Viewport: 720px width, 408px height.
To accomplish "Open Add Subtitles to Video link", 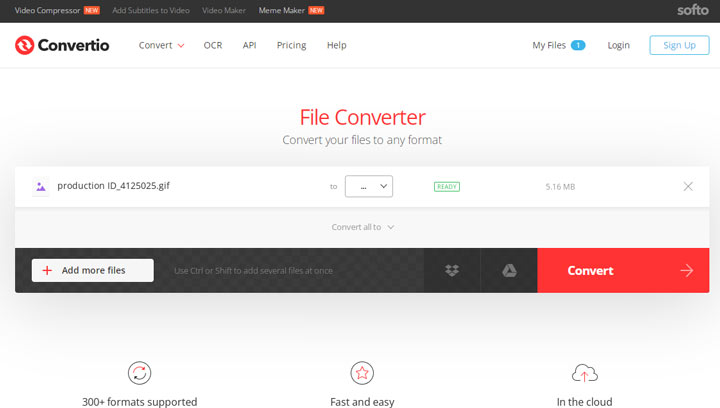I will [x=151, y=10].
